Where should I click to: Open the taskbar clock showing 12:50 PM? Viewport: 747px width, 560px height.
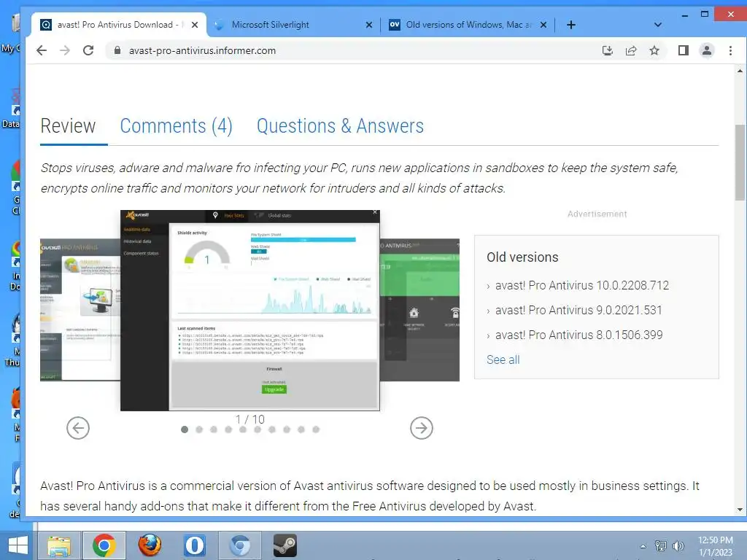(715, 546)
